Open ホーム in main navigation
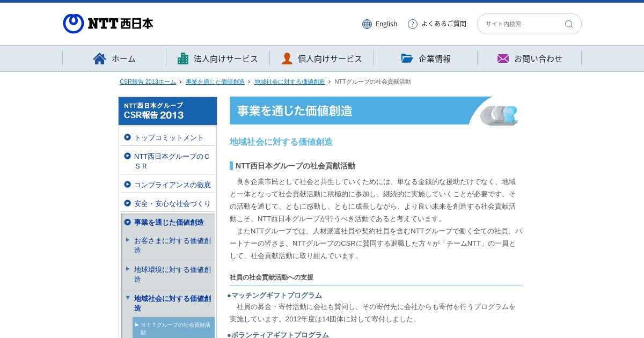This screenshot has width=644, height=338. click(114, 58)
